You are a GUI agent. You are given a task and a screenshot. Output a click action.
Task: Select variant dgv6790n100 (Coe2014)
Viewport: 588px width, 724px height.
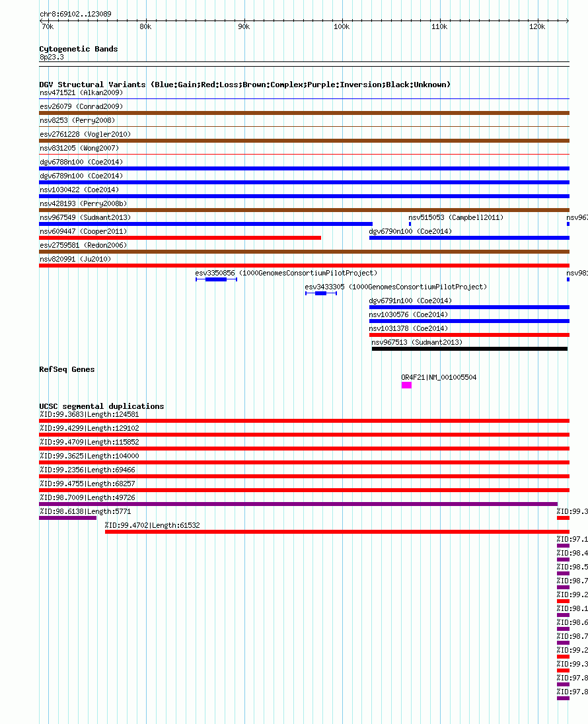pyautogui.click(x=411, y=231)
